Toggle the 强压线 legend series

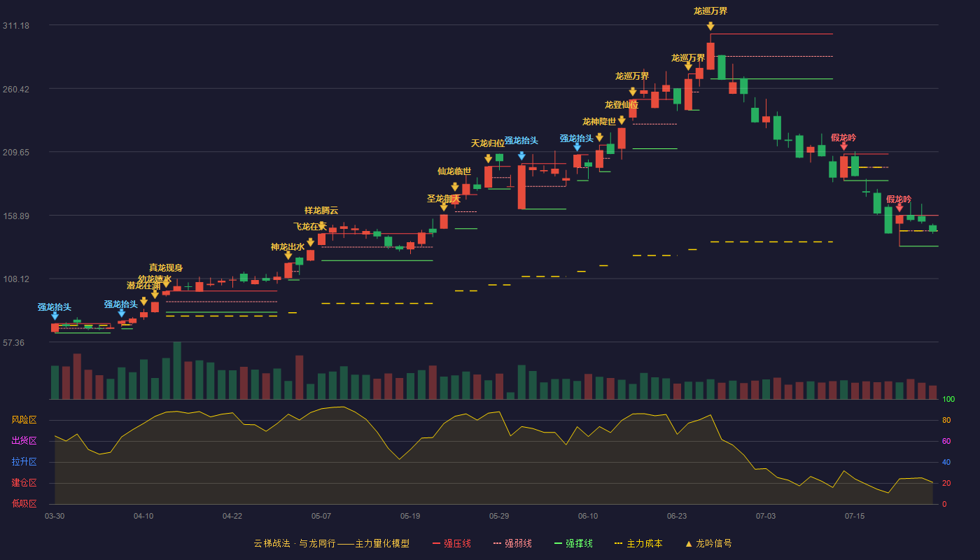(451, 543)
